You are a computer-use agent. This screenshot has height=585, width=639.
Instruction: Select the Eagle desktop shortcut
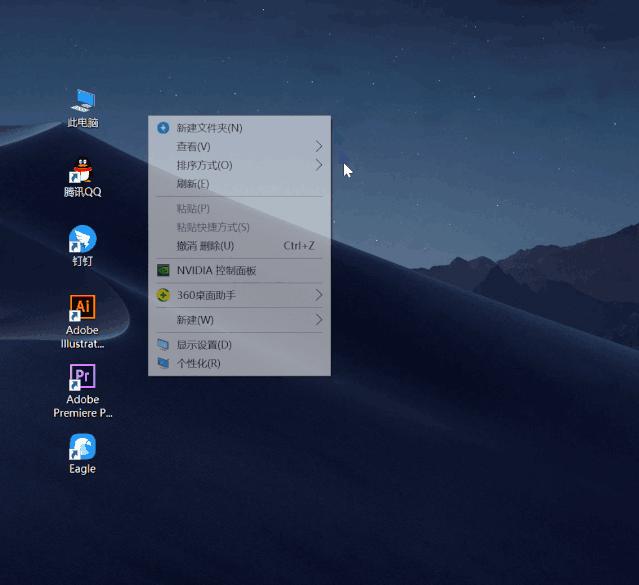83,454
